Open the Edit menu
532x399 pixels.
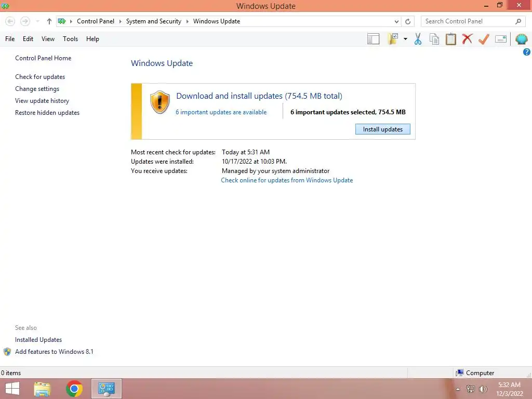(28, 39)
